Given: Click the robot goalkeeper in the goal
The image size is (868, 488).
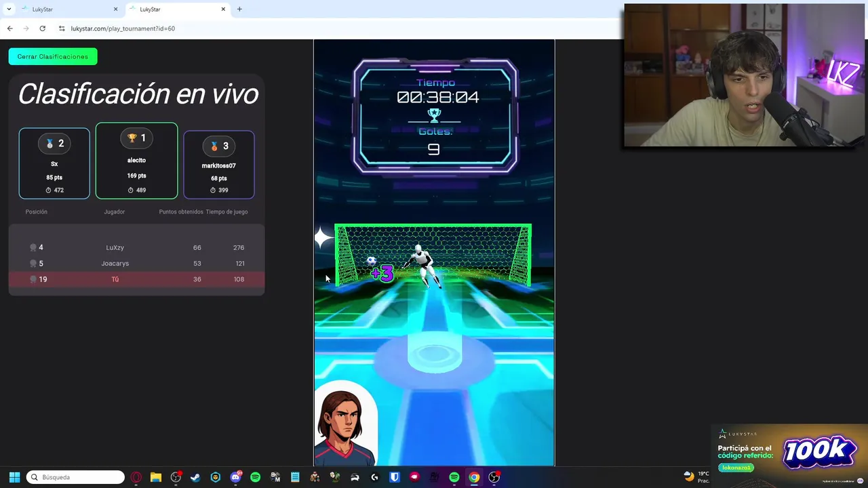Looking at the screenshot, I should (425, 266).
